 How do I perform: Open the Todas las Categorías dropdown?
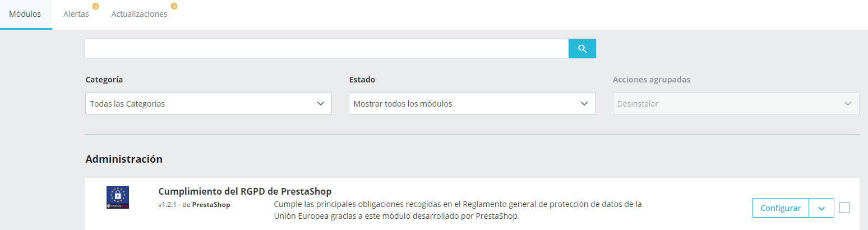209,104
